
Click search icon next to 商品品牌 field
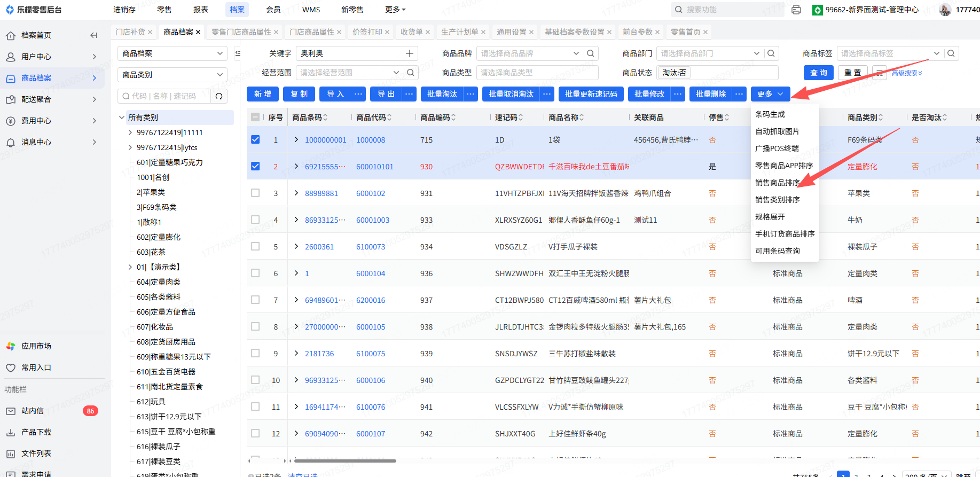590,53
